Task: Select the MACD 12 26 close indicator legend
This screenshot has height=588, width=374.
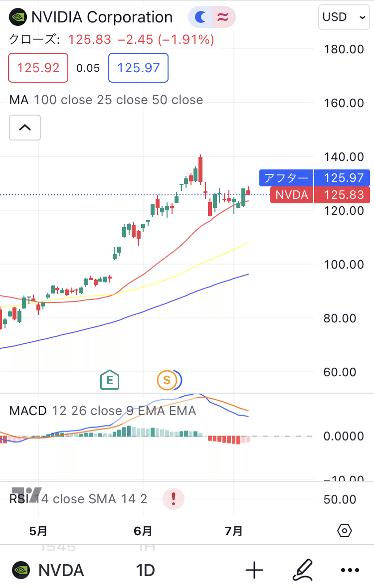Action: click(102, 411)
